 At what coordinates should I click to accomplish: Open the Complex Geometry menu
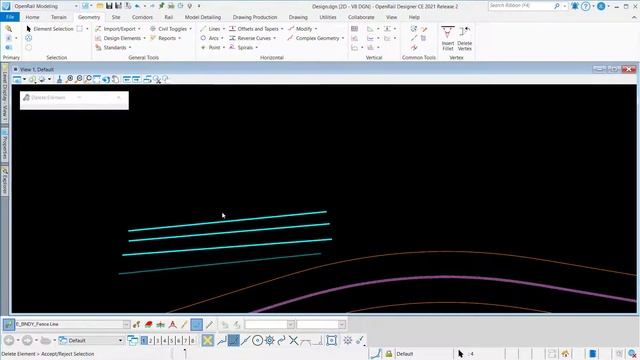tap(315, 38)
